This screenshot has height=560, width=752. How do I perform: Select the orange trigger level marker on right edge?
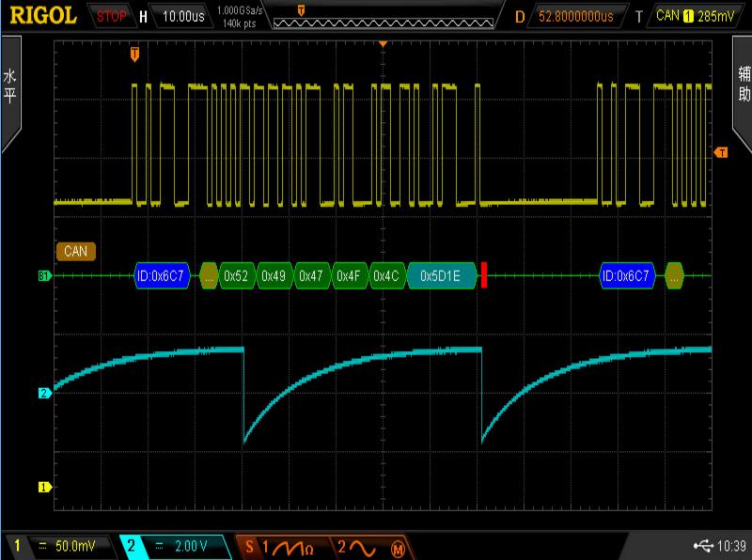tap(721, 152)
